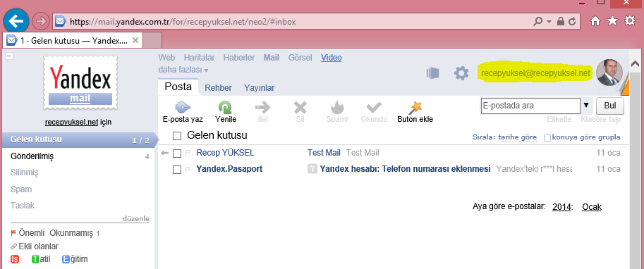This screenshot has width=644, height=269.
Task: Tick the checkbox for Yandex.Pasaport mail
Action: [177, 169]
